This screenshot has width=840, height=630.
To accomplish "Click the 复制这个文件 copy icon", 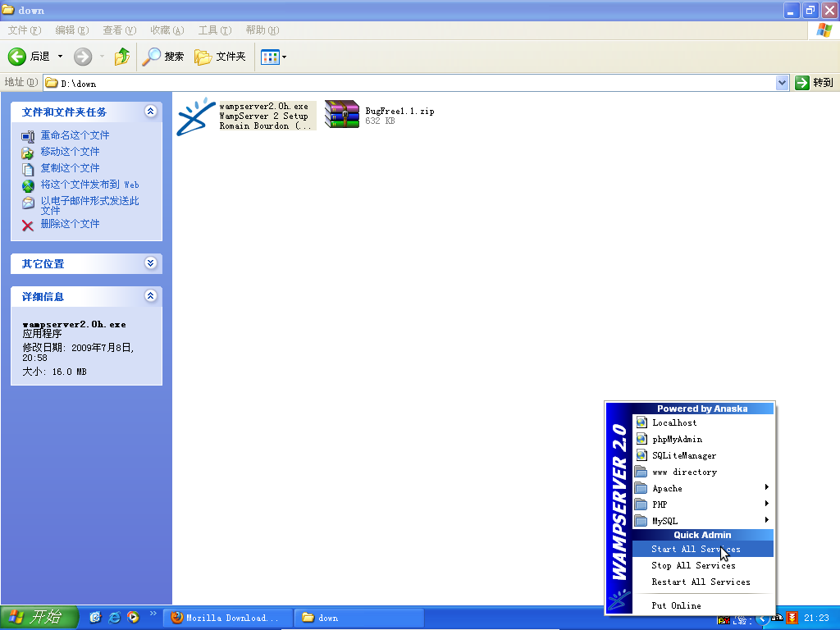I will point(28,169).
